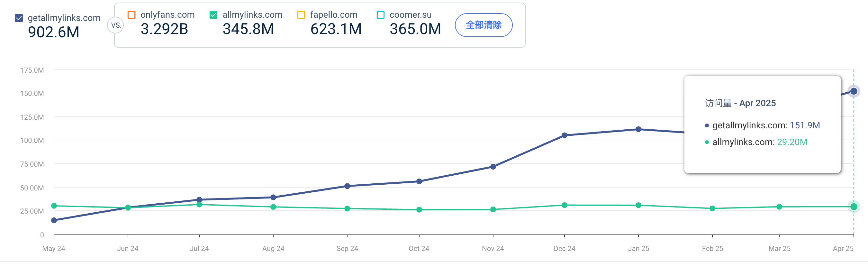Select allmylinks.com green point at Sep 24
This screenshot has height=267, width=868.
347,208
